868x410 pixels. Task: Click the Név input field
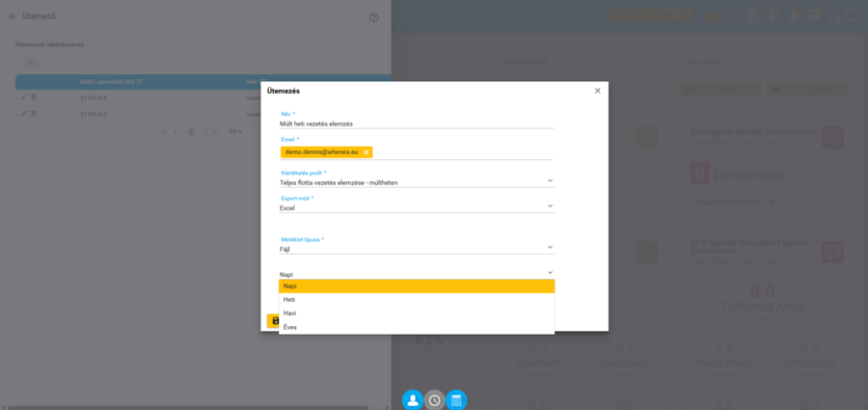417,123
